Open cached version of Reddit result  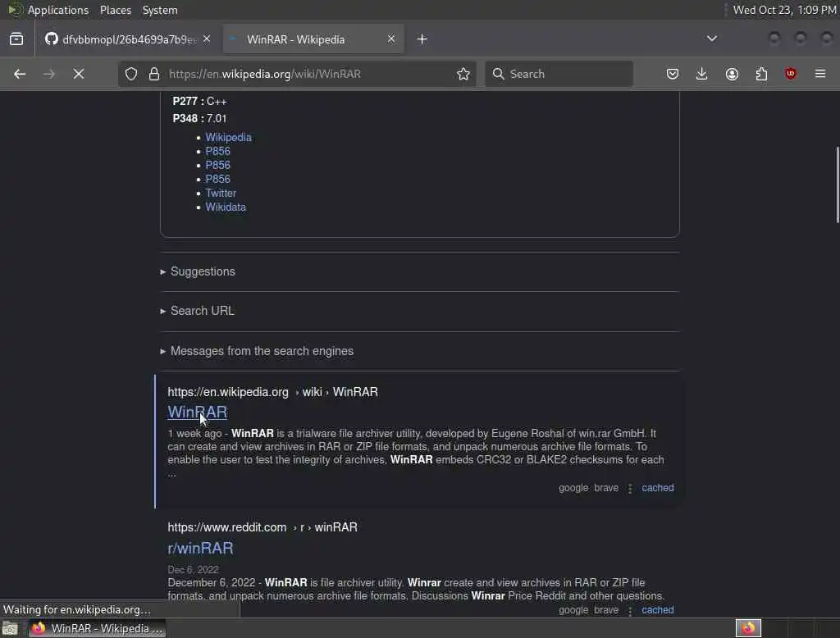coord(658,609)
